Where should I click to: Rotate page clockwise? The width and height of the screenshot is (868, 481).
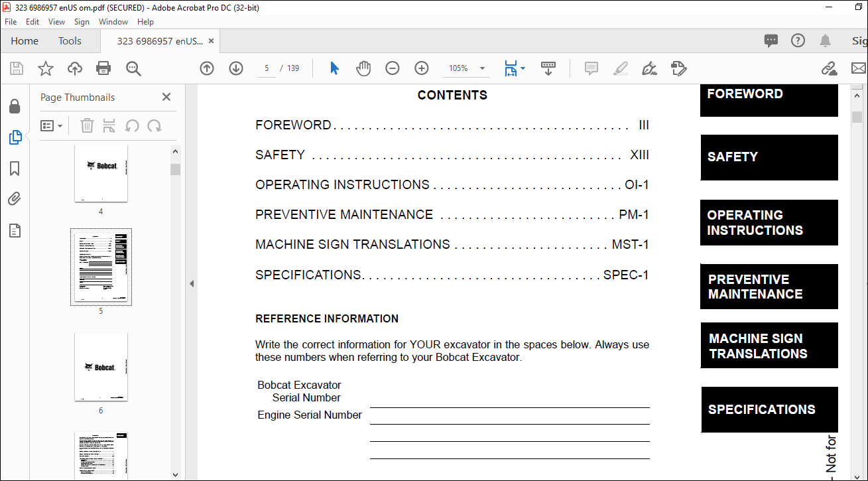pos(155,125)
